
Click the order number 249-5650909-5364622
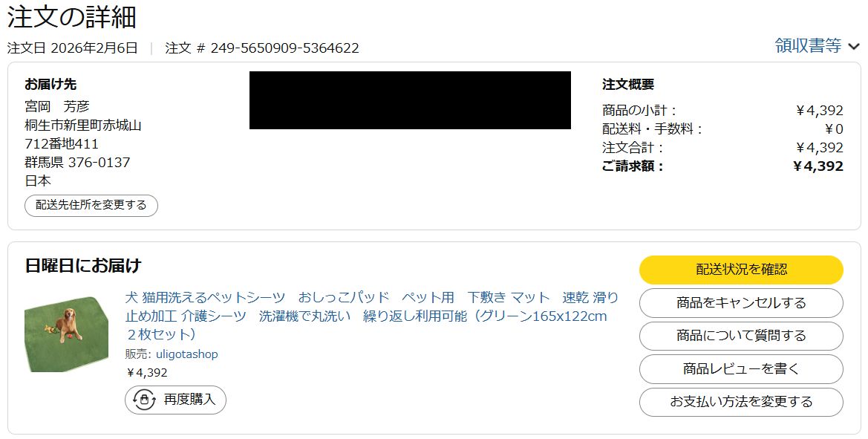[x=284, y=48]
